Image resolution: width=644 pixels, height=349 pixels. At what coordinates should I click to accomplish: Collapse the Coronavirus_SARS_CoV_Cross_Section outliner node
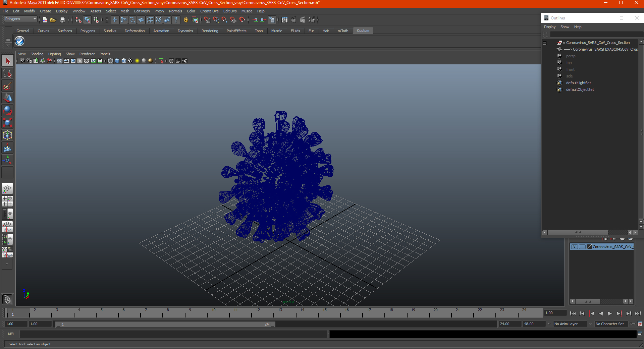545,43
